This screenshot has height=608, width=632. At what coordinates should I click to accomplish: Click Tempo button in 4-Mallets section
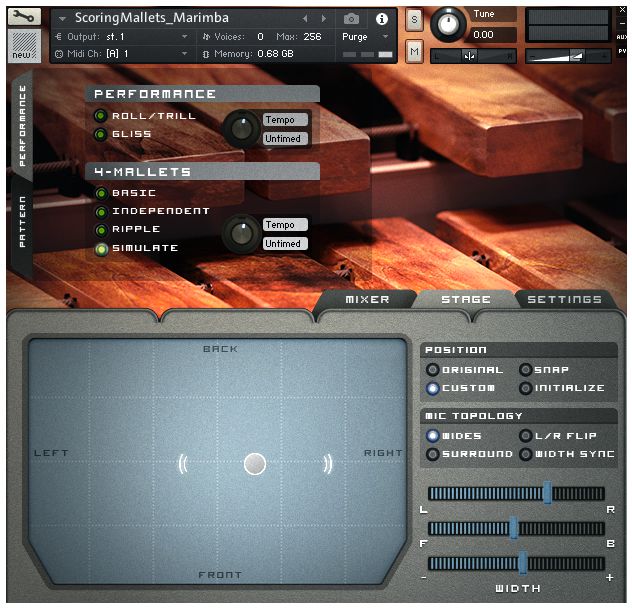coord(285,225)
